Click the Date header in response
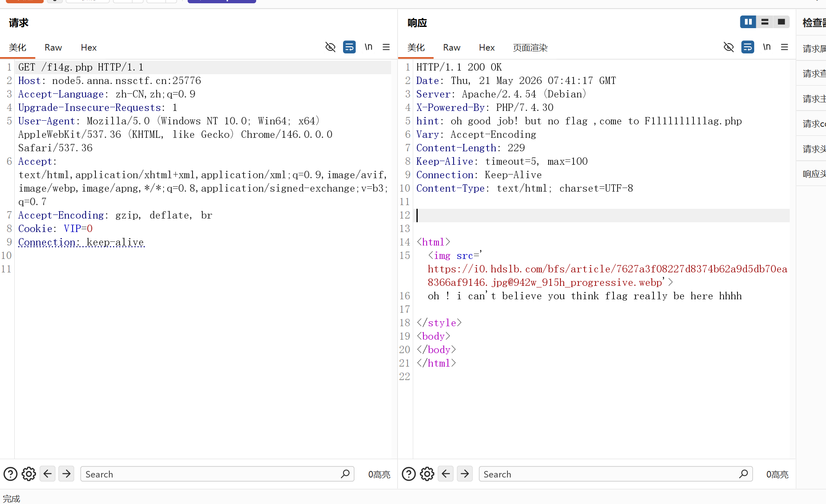Image resolution: width=826 pixels, height=504 pixels. 516,81
